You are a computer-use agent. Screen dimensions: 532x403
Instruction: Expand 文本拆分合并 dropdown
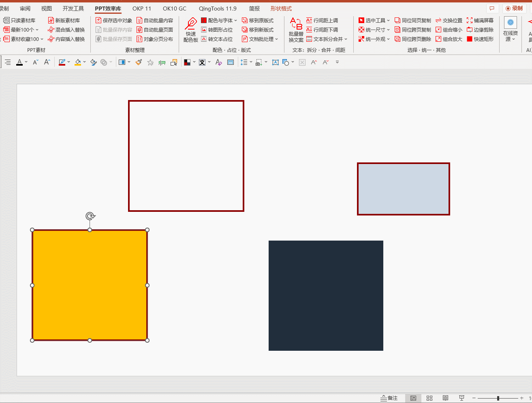pos(346,39)
